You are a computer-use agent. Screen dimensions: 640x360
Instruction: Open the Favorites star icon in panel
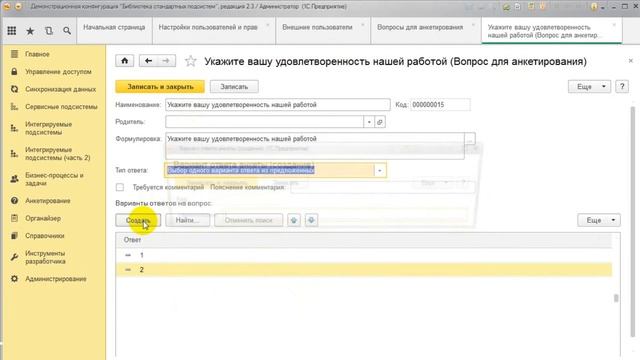tap(30, 31)
